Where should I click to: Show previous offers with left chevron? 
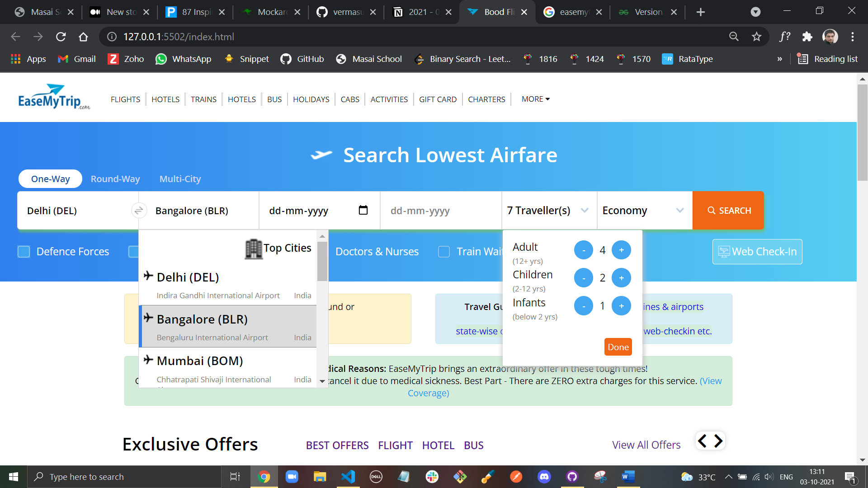pos(702,441)
